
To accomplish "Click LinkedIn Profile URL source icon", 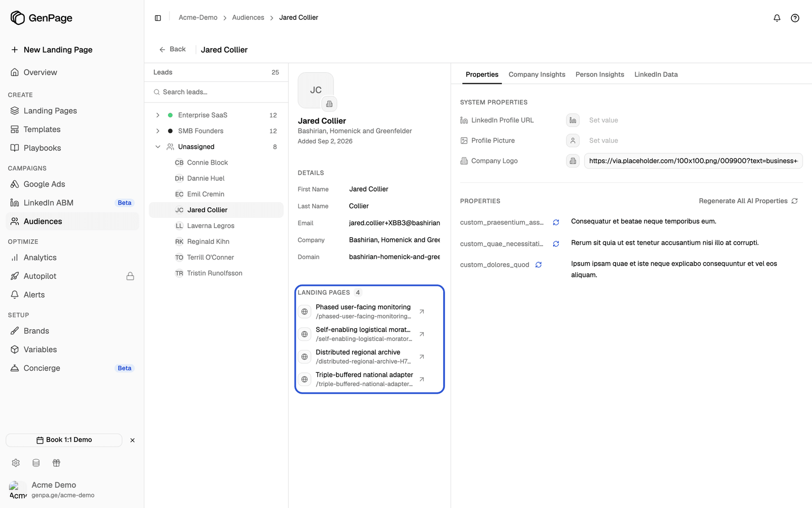I will (x=573, y=120).
